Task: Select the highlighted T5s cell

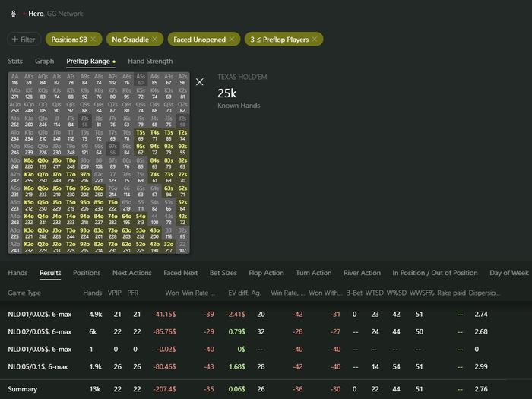Action: pos(141,135)
